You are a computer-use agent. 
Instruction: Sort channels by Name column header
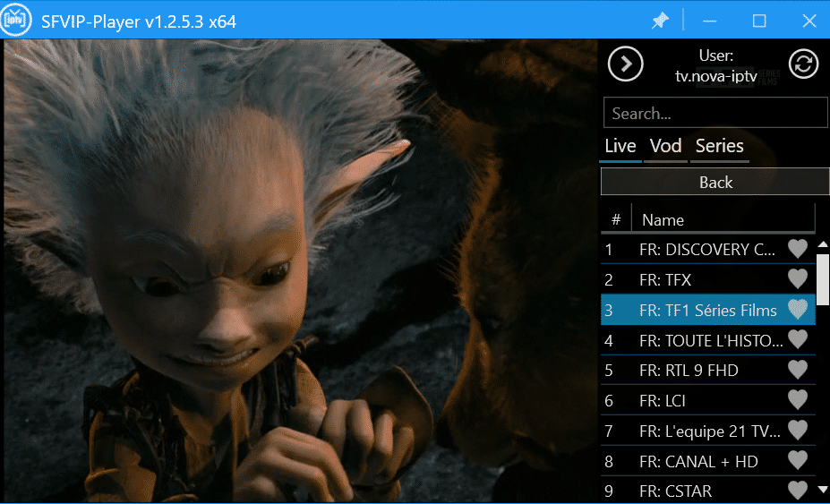[722, 219]
